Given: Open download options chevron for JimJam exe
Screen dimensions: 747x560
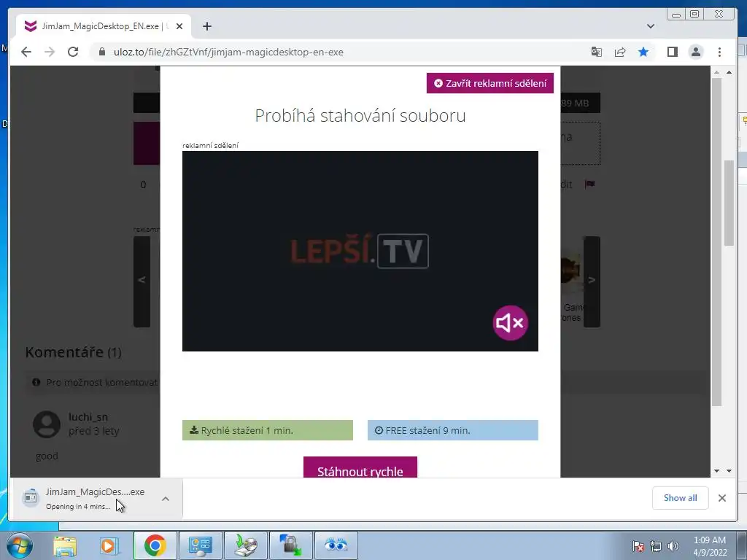Looking at the screenshot, I should (166, 499).
